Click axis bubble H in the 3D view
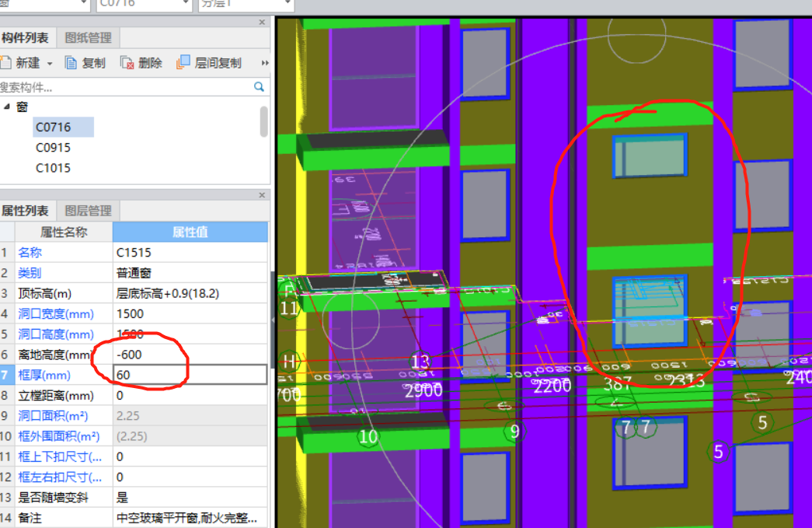This screenshot has height=528, width=812. pos(289,361)
